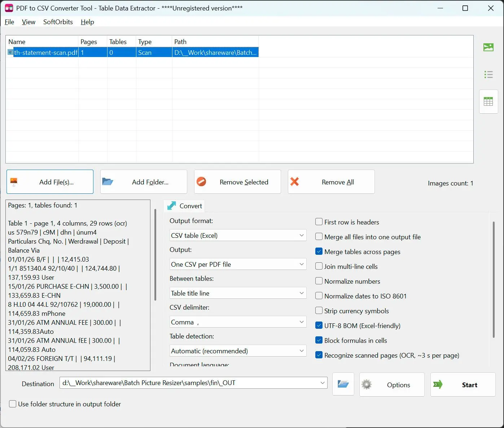Expand Table detection Automatic dropdown
This screenshot has width=504, height=428.
(238, 351)
